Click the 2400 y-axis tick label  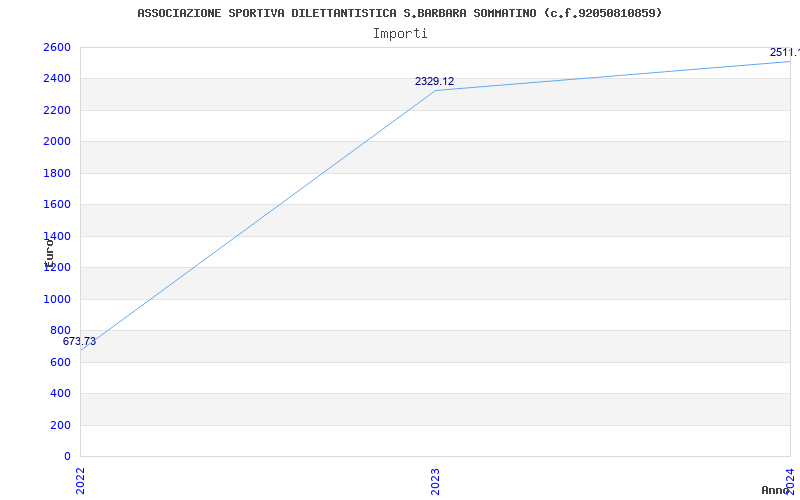[x=57, y=79]
